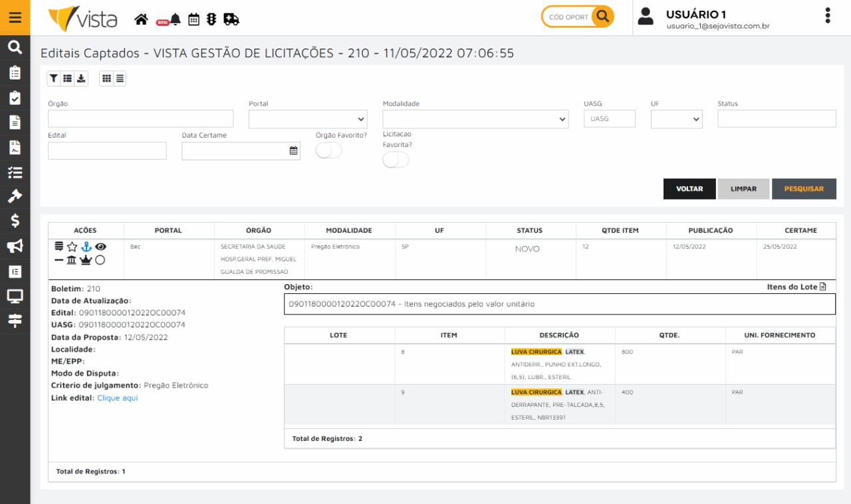851x504 pixels.
Task: Open sidebar monitor icon
Action: click(15, 296)
